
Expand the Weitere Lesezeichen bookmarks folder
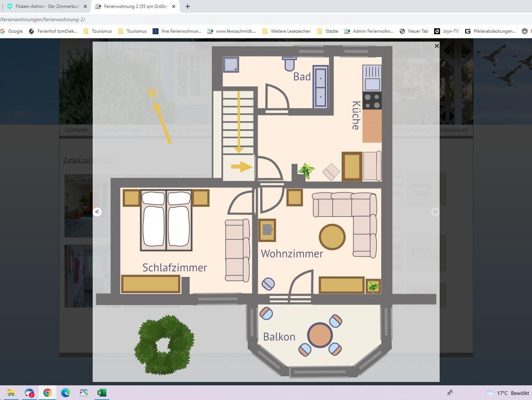click(x=287, y=31)
